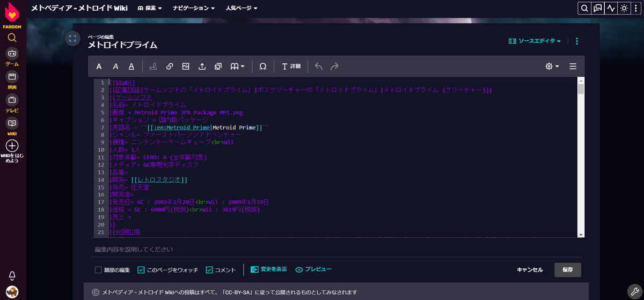This screenshot has height=300, width=644.
Task: Open the reference book dropdown
Action: 237,67
